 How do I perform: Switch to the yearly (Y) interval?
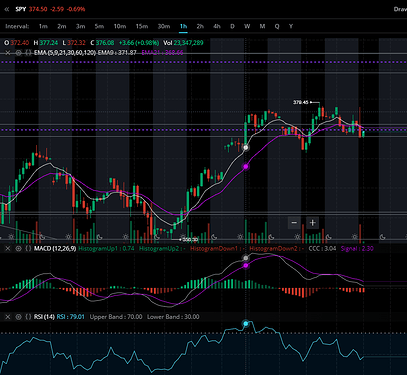291,26
